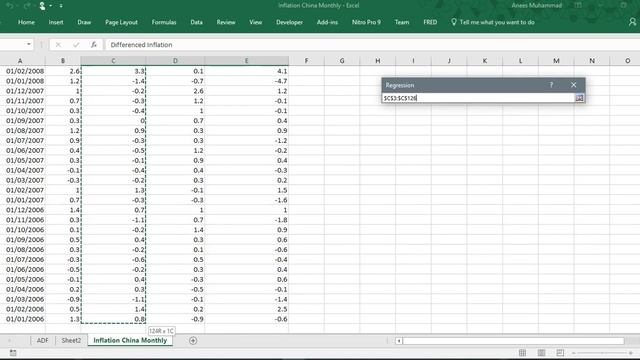
Task: Switch to Page Break Preview view
Action: pyautogui.click(x=560, y=353)
